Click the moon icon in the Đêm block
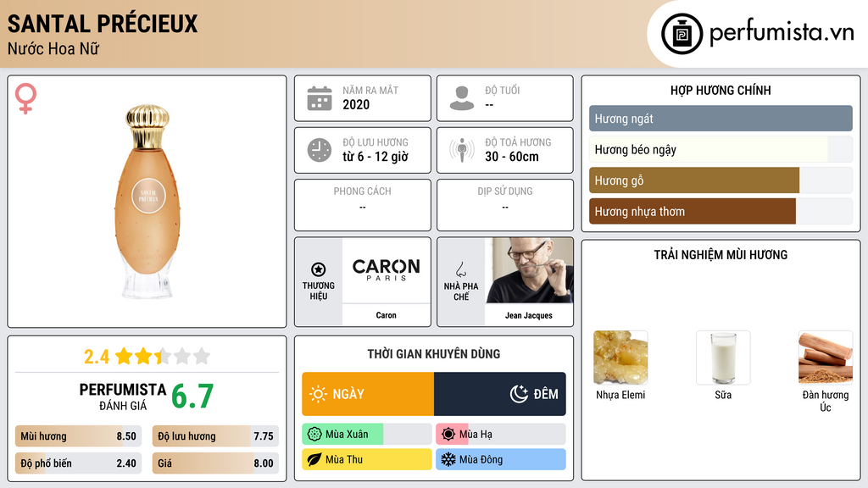This screenshot has width=868, height=488. (x=519, y=394)
